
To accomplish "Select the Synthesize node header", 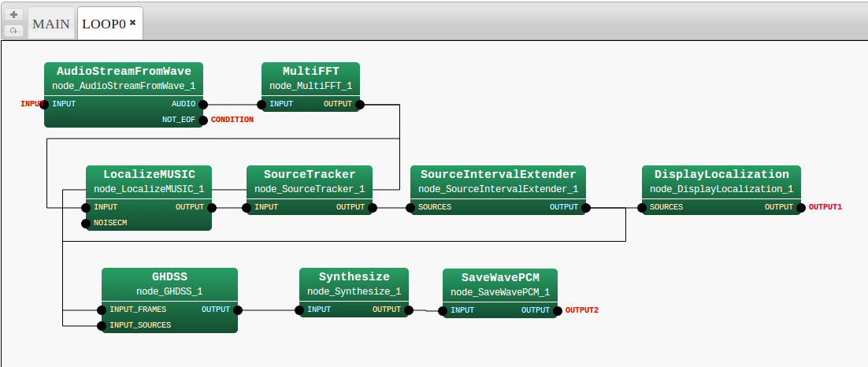I will click(x=354, y=276).
